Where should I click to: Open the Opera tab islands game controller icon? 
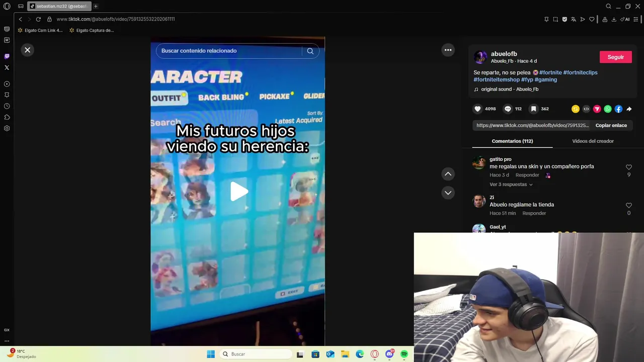pos(21,7)
